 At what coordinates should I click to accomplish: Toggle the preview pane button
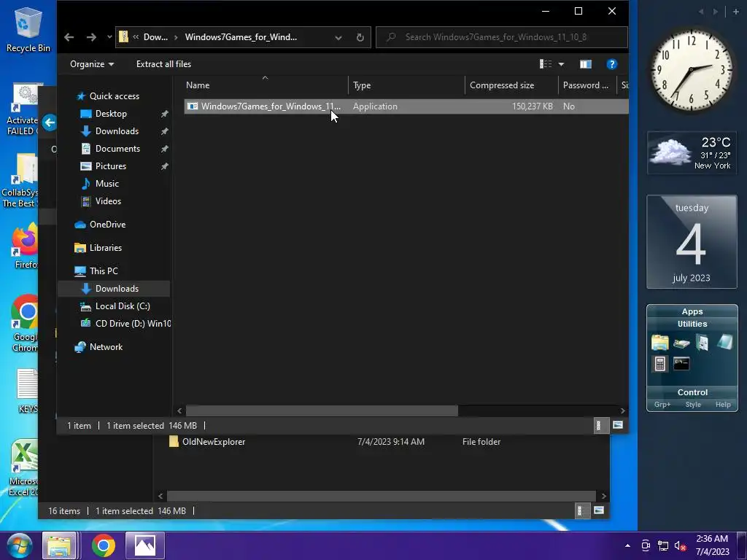tap(586, 64)
